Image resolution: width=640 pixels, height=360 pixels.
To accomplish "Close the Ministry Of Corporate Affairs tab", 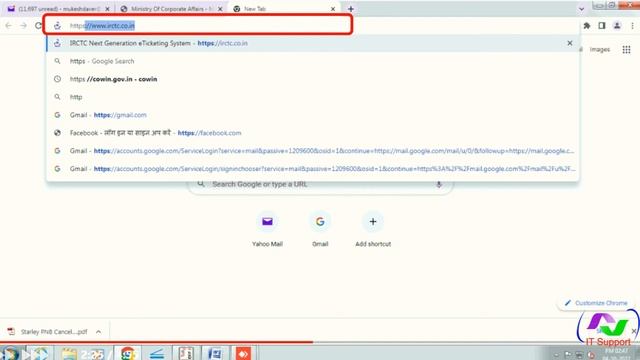I will click(220, 9).
